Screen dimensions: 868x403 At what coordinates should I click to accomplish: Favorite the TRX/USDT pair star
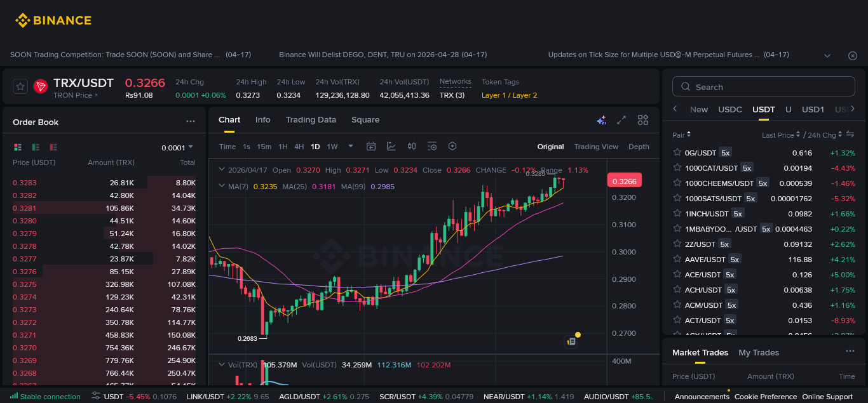point(20,86)
